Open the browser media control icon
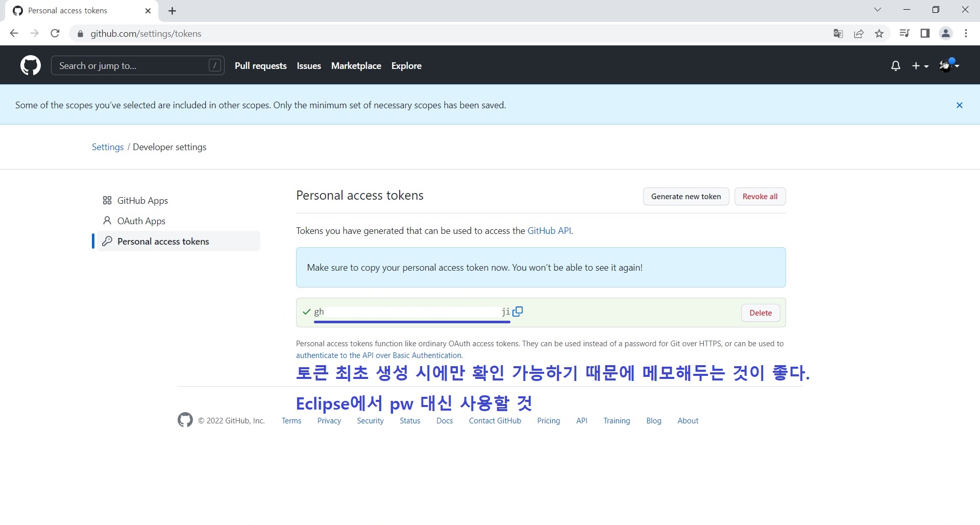 click(904, 34)
